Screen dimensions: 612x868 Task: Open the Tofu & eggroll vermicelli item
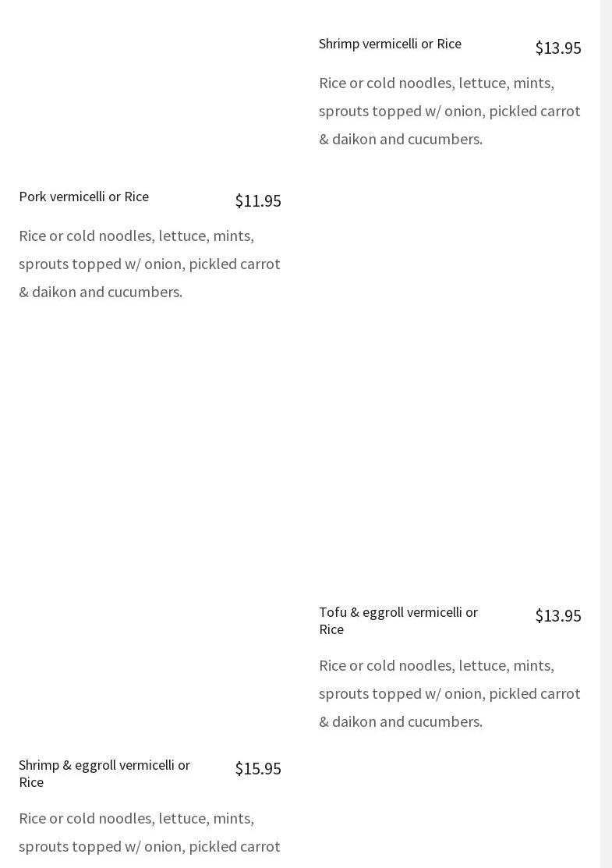tap(398, 620)
